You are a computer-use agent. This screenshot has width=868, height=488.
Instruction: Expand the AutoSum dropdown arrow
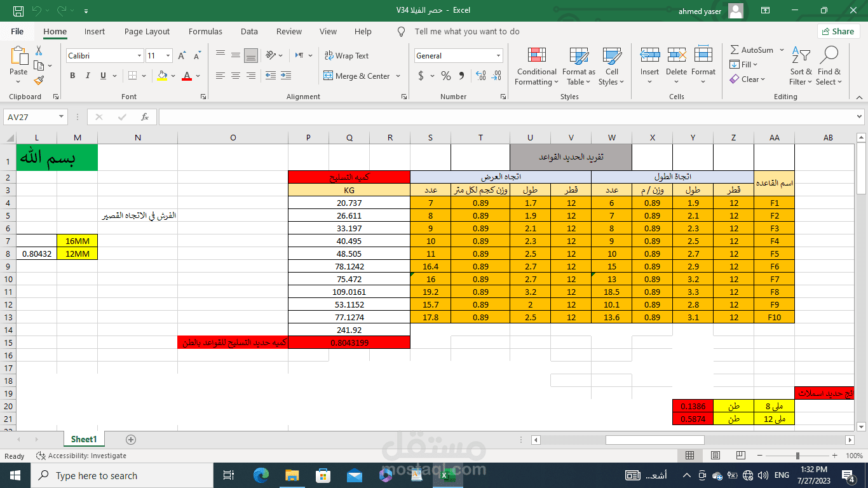782,50
